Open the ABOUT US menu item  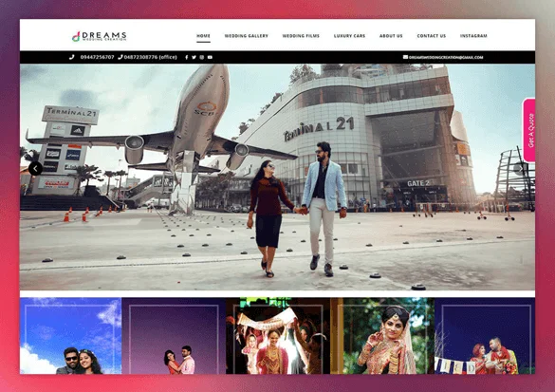[391, 36]
